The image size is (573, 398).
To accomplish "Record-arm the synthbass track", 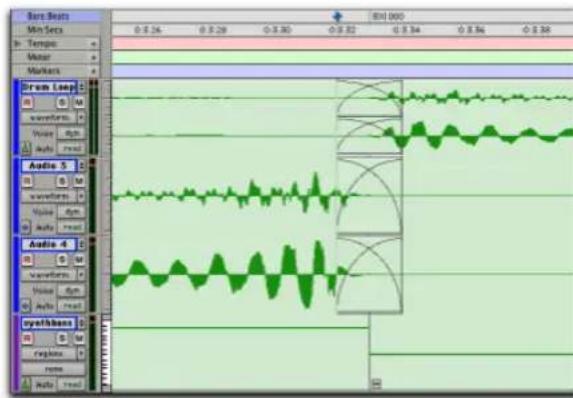I will tap(27, 338).
